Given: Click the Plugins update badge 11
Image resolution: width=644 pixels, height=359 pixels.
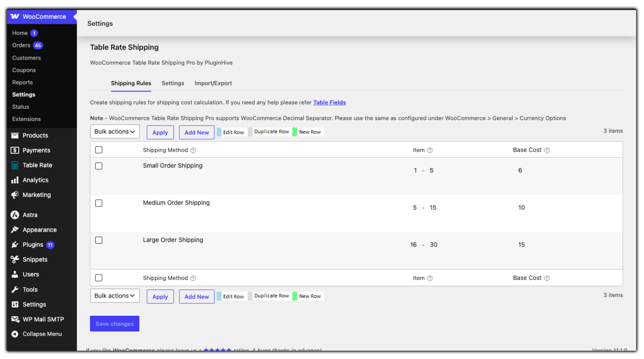Looking at the screenshot, I should [x=50, y=245].
